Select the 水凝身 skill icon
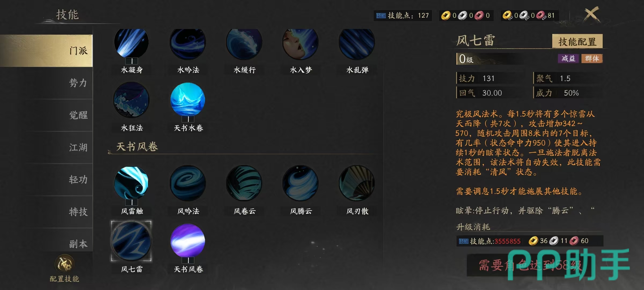 (x=131, y=42)
